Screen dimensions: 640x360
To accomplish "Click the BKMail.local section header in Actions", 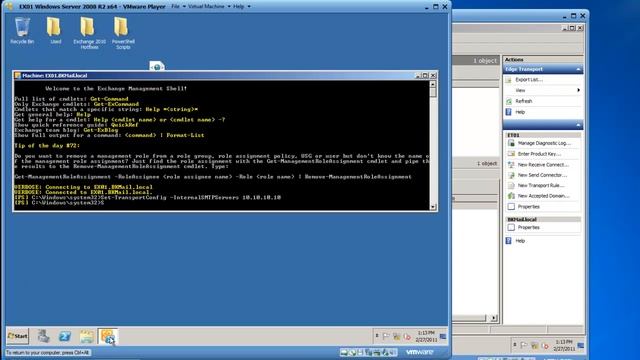I will coord(543,219).
